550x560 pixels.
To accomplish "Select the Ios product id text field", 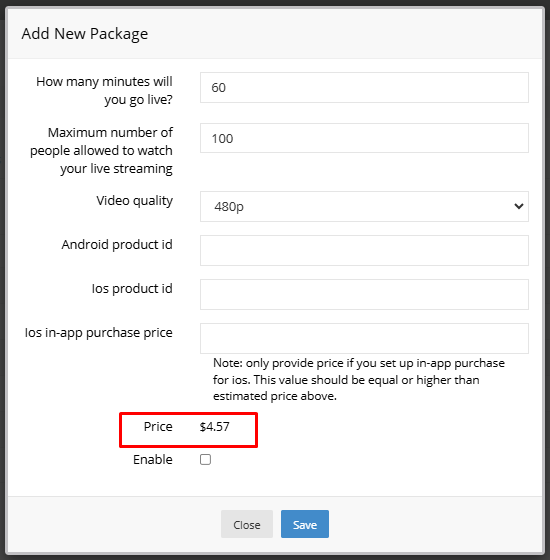I will point(364,294).
